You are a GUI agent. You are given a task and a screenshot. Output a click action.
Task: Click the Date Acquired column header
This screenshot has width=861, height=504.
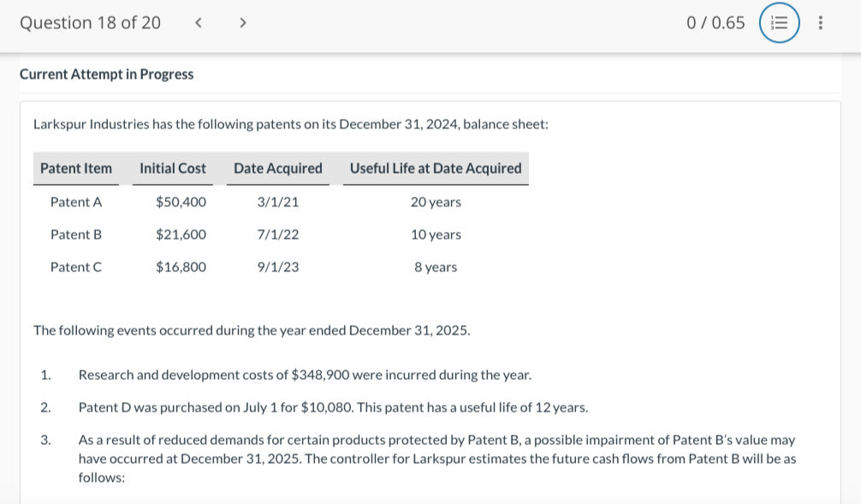tap(278, 168)
